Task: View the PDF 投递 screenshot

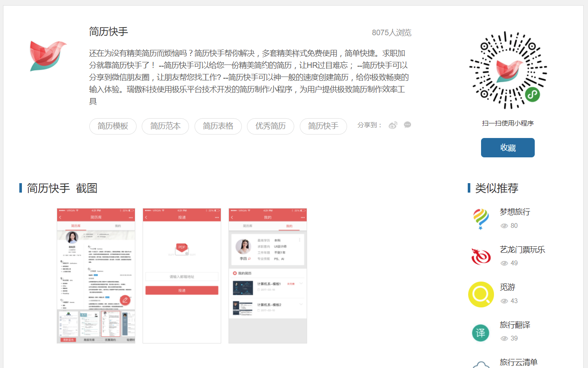Action: pos(182,276)
